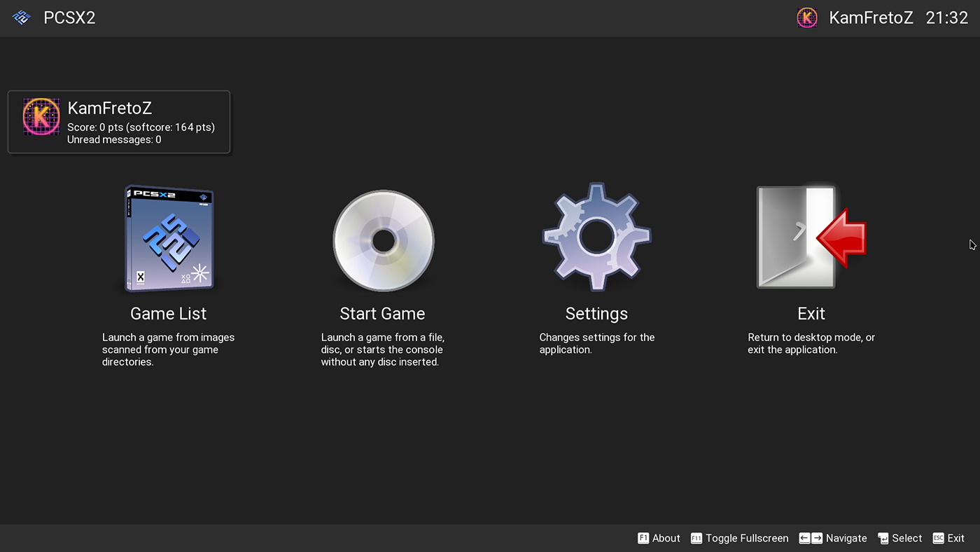Image resolution: width=980 pixels, height=552 pixels.
Task: Click the Toggle Fullscreen footer label
Action: click(x=747, y=538)
